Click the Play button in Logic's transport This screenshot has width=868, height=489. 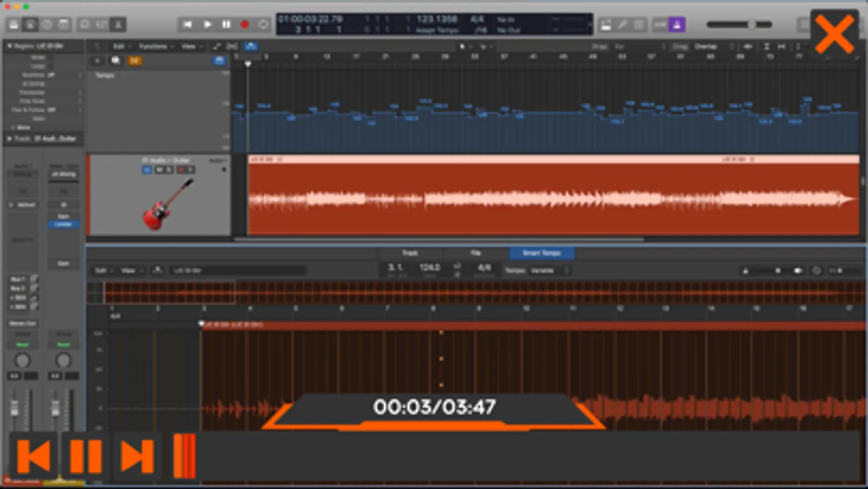click(x=207, y=24)
